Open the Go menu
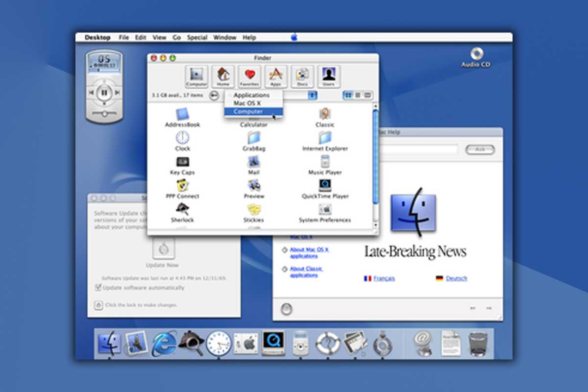The image size is (588, 392). click(176, 37)
